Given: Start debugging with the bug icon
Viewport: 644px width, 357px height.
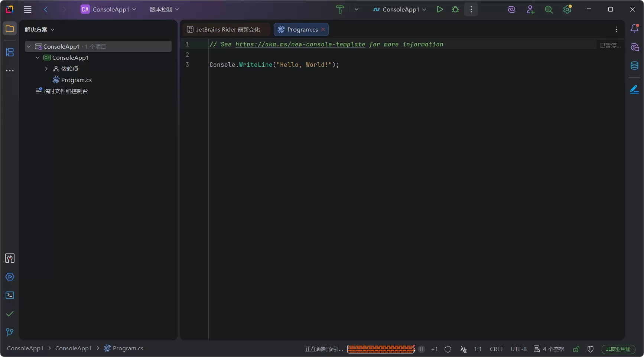Looking at the screenshot, I should pyautogui.click(x=455, y=9).
